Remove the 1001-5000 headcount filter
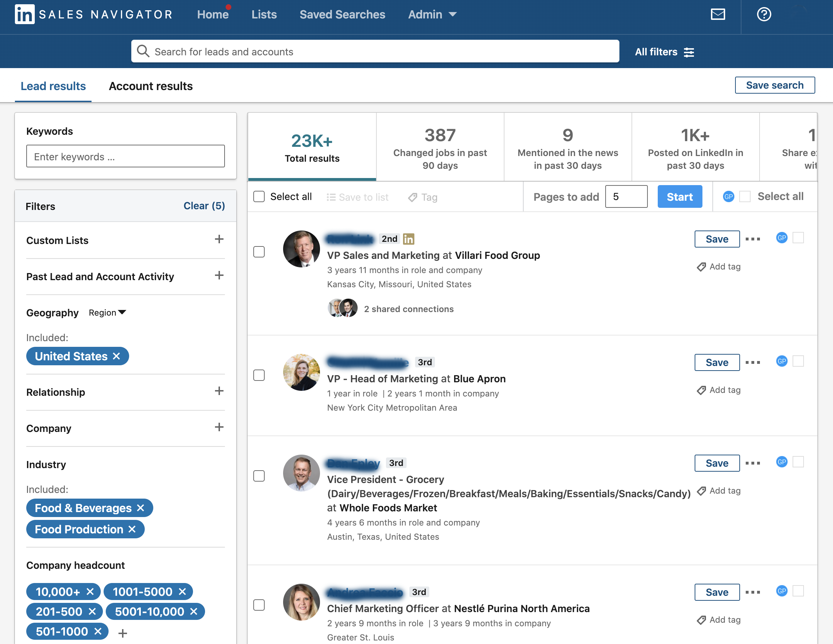 pyautogui.click(x=182, y=592)
